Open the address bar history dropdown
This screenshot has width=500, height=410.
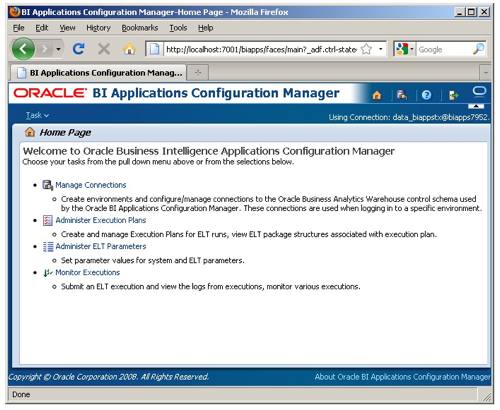(380, 49)
